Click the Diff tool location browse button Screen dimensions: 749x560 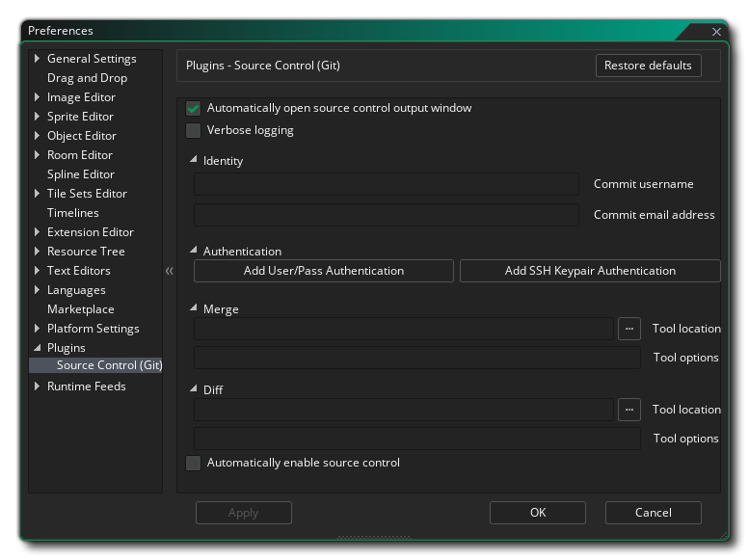(x=629, y=410)
